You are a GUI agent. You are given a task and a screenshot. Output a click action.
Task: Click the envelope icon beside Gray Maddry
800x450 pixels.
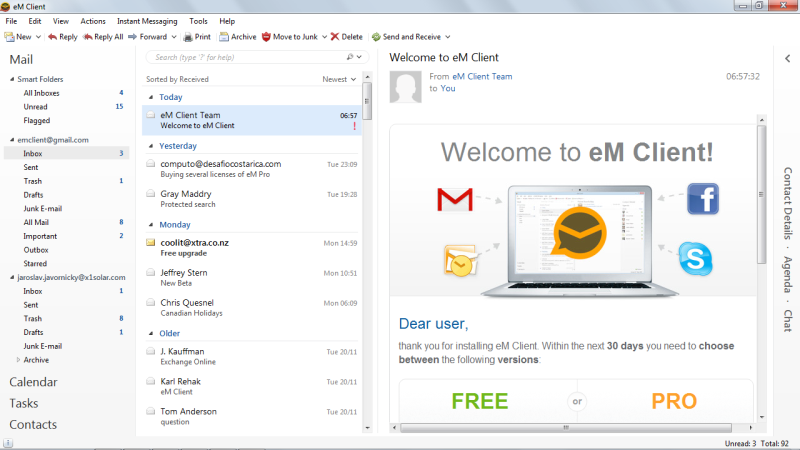coord(151,193)
